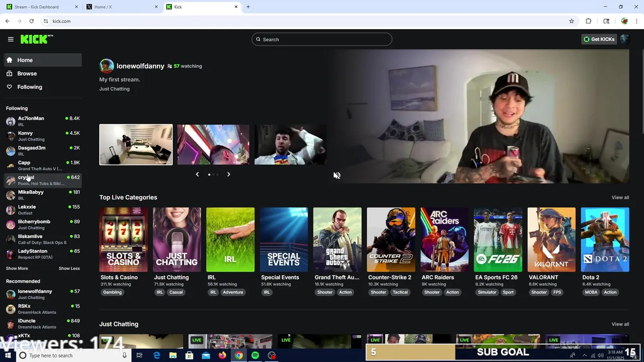Open lonewolfdanny featured channel name

[140, 66]
